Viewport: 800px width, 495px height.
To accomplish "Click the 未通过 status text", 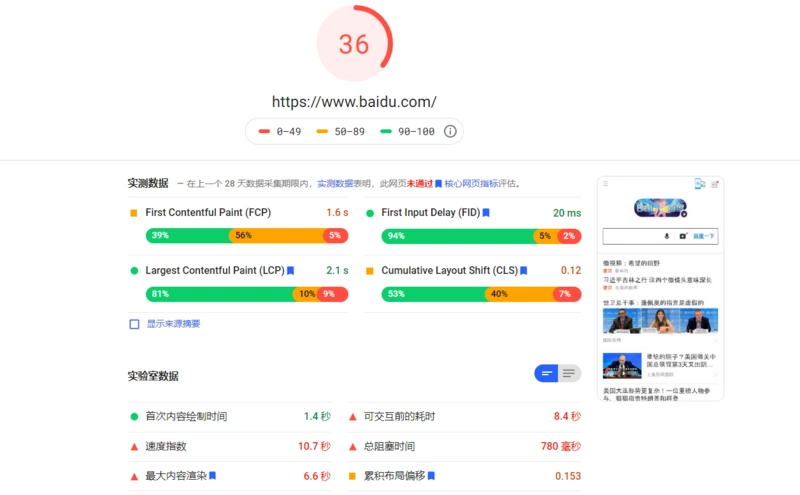I will [x=419, y=184].
